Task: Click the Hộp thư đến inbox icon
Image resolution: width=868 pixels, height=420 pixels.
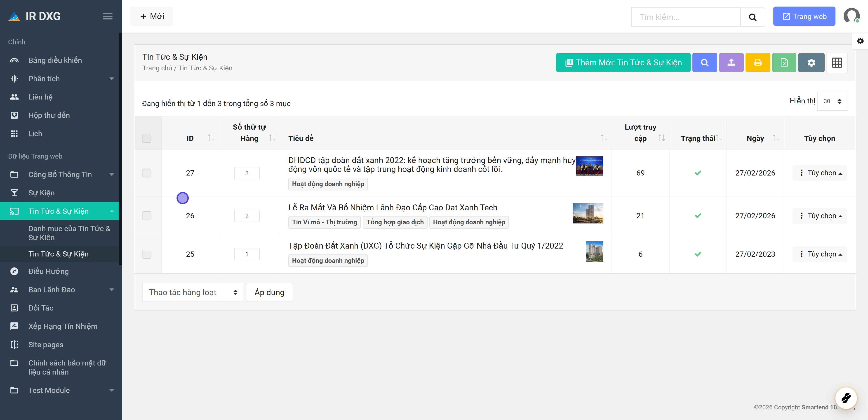Action: pos(14,115)
